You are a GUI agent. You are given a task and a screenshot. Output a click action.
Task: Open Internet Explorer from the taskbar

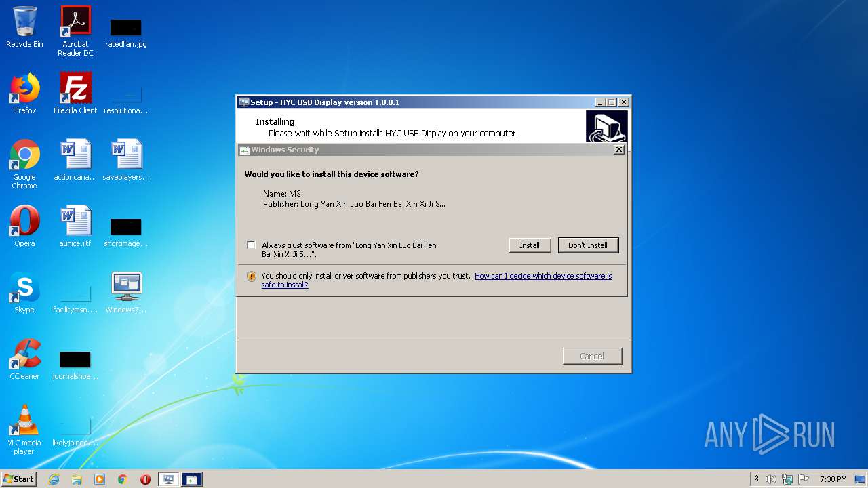(x=54, y=479)
